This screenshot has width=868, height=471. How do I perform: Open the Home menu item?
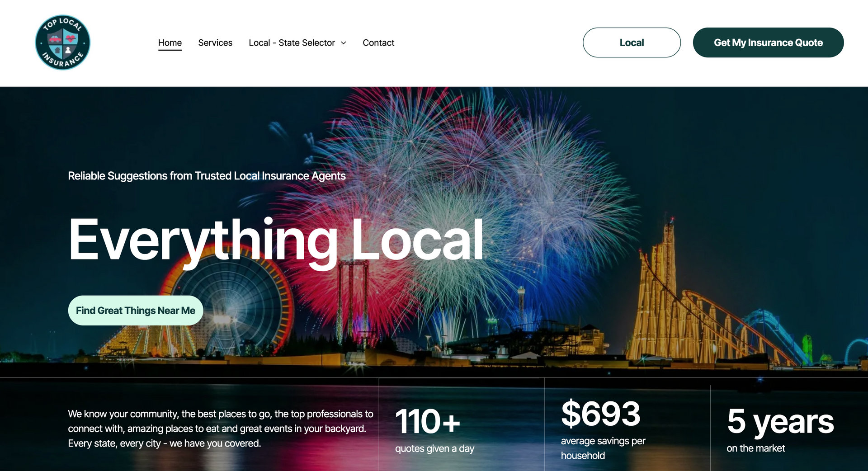coord(170,42)
